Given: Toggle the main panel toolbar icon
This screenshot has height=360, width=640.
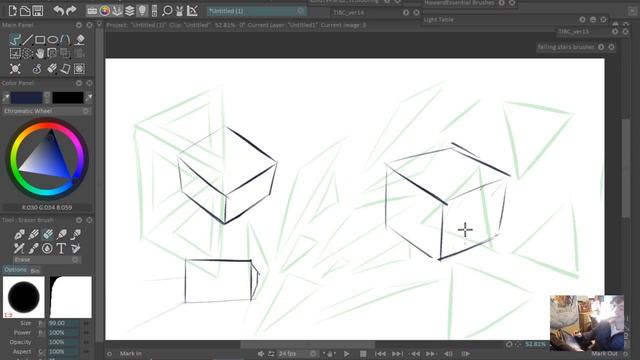Looking at the screenshot, I should pyautogui.click(x=92, y=11).
